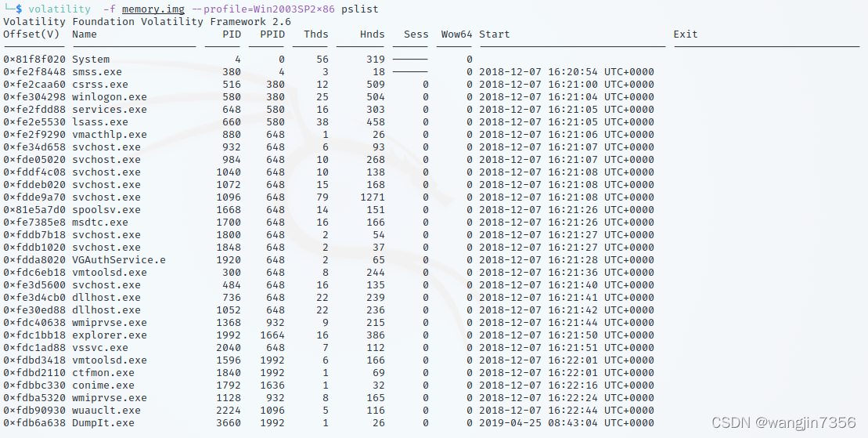868x438 pixels.
Task: Click the --profile=Win2003SP2x86 argument
Action: click(x=263, y=9)
